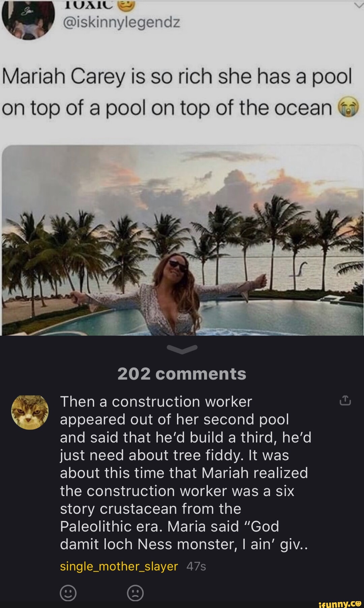The height and width of the screenshot is (608, 364).
Task: Visit the single_mother_slayer profile
Action: pos(119,566)
